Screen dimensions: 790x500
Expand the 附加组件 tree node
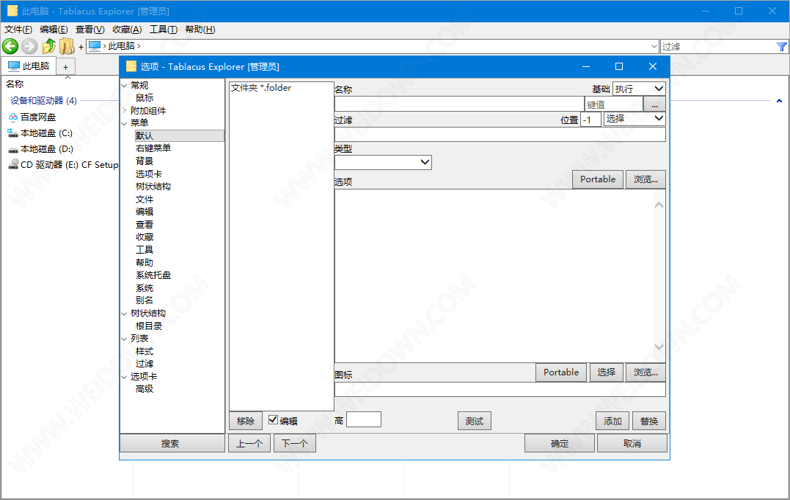point(125,111)
